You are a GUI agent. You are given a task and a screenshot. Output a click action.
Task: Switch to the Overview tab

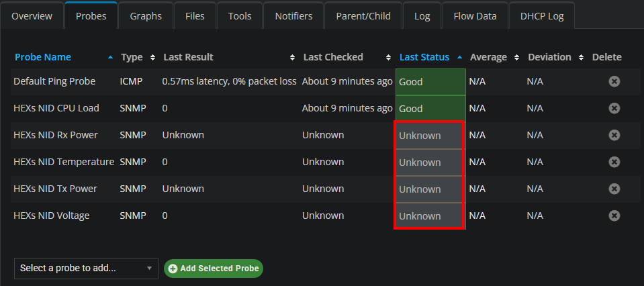[32, 16]
